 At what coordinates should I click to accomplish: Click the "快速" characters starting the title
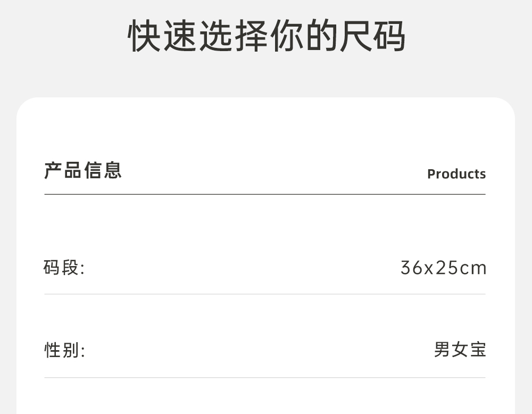tap(162, 36)
